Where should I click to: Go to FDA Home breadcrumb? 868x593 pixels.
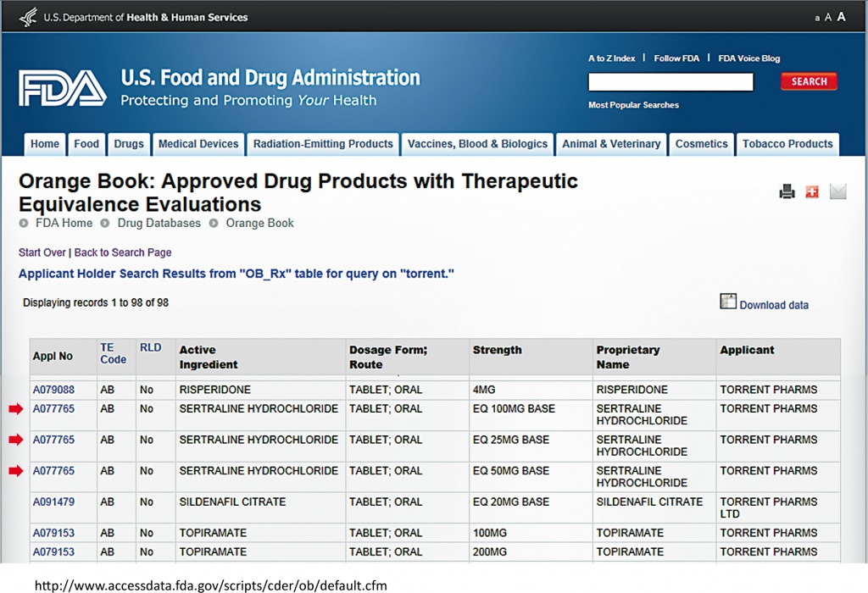point(64,223)
